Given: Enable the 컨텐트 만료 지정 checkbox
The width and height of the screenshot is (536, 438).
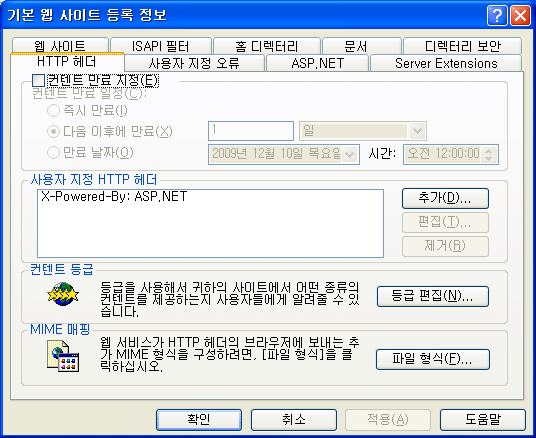Looking at the screenshot, I should click(x=38, y=81).
